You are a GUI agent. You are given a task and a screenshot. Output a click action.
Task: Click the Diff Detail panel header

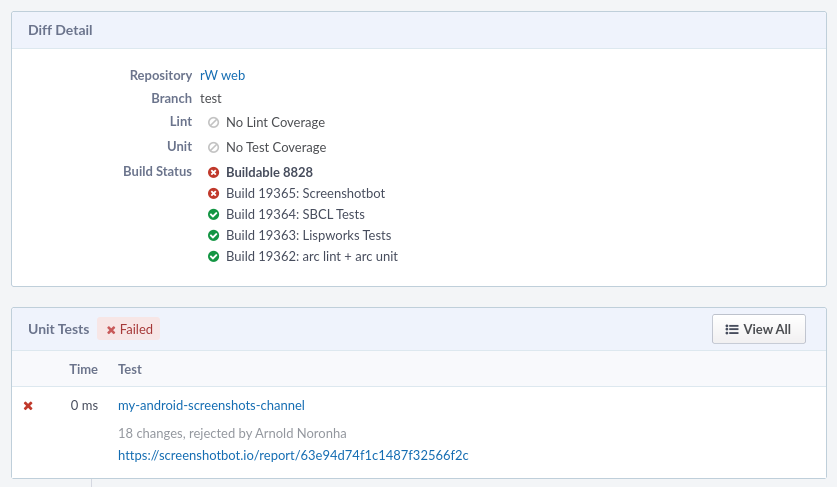[60, 30]
